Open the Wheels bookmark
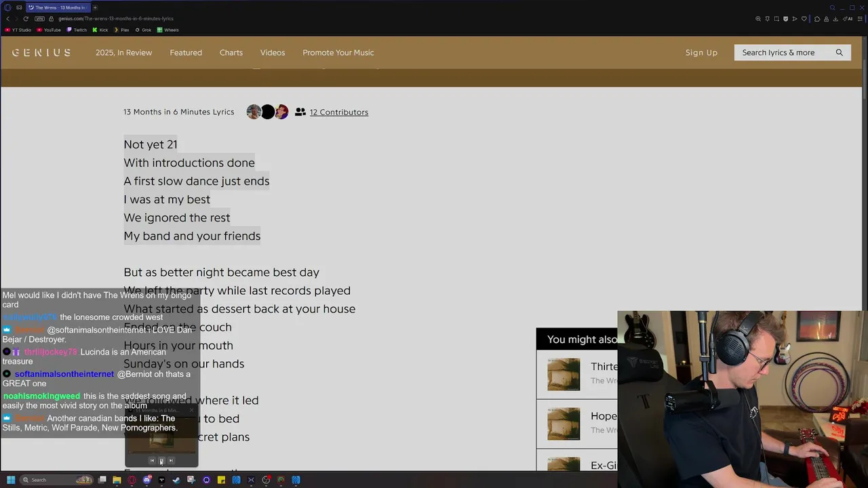 coord(167,30)
